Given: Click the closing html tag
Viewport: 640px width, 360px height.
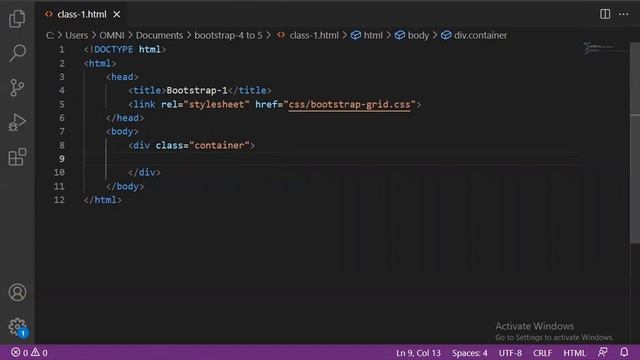Looking at the screenshot, I should (102, 200).
